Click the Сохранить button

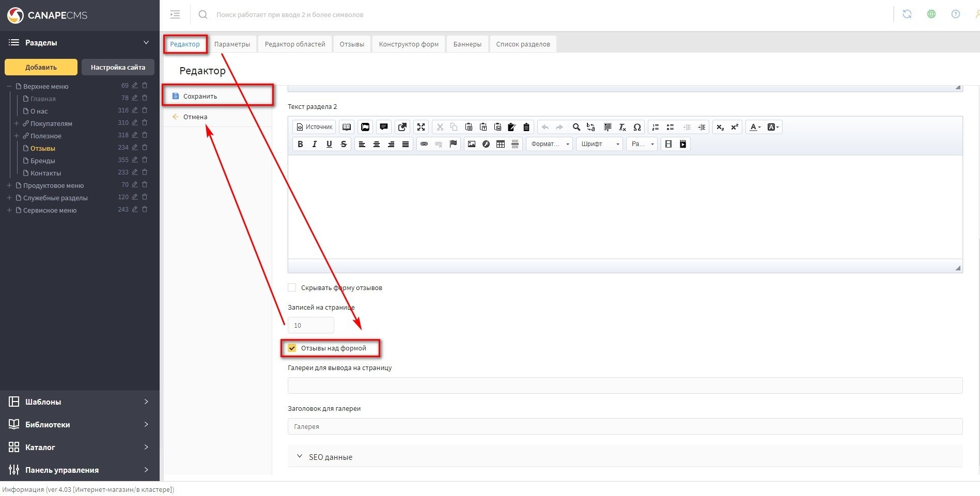coord(200,97)
